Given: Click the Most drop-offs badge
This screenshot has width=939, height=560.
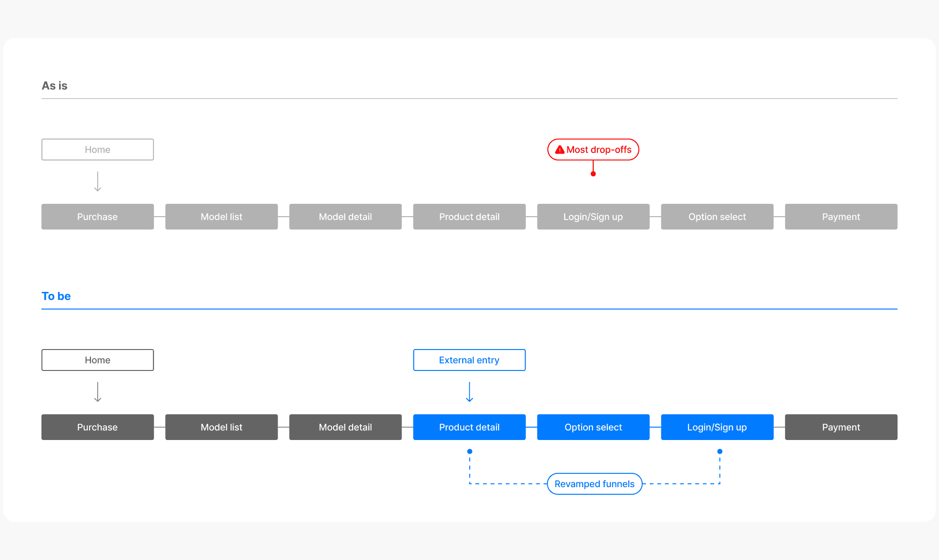Looking at the screenshot, I should pos(598,150).
